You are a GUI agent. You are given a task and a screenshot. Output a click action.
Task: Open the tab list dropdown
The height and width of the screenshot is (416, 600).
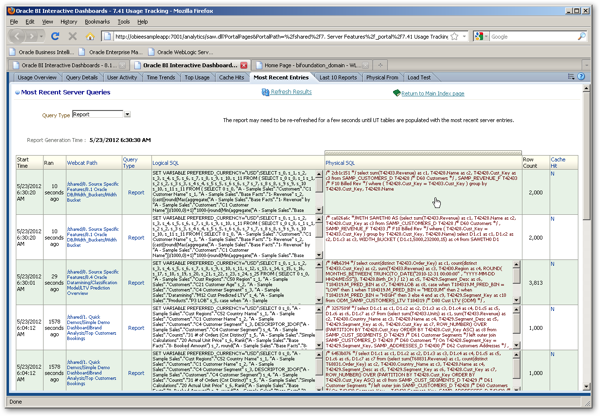click(x=585, y=65)
